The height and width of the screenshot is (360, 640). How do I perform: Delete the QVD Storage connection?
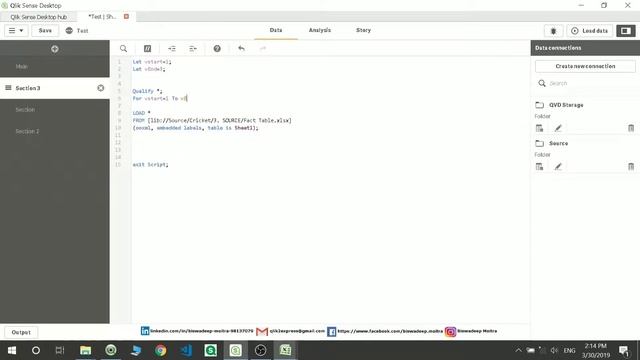coord(631,128)
